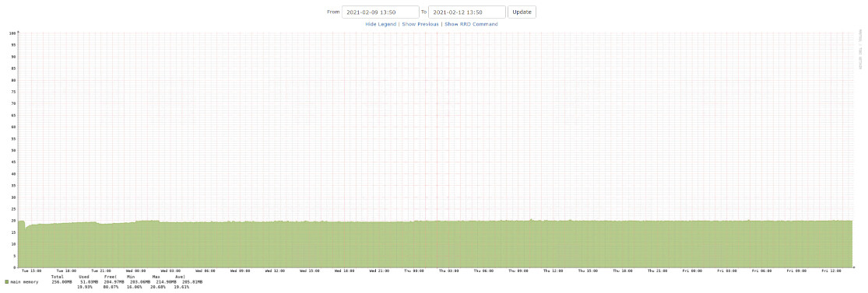Click the Free 204.97MB value
The width and height of the screenshot is (868, 293).
tap(114, 282)
